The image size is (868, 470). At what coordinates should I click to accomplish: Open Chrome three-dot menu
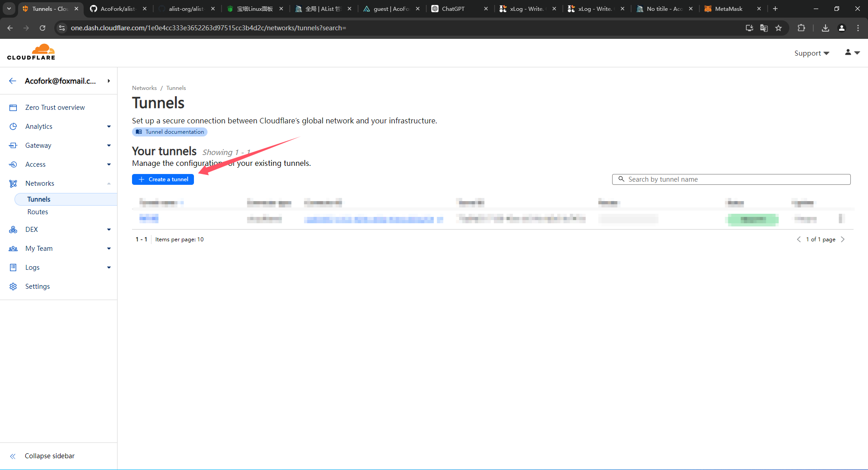[x=858, y=28]
